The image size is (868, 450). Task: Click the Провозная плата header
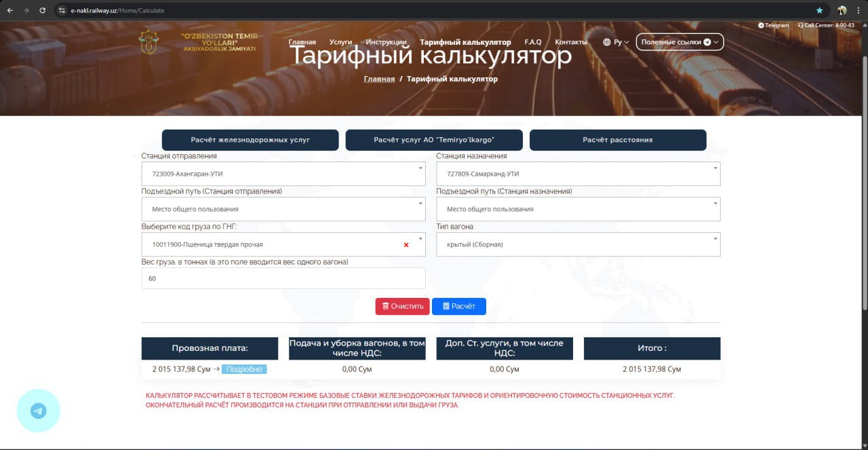coord(210,348)
